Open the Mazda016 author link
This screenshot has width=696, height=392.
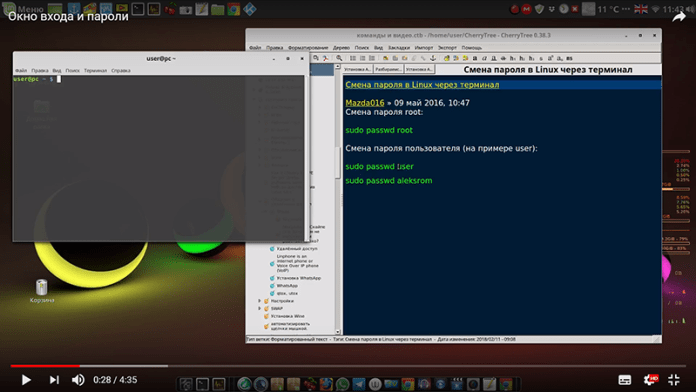(365, 103)
